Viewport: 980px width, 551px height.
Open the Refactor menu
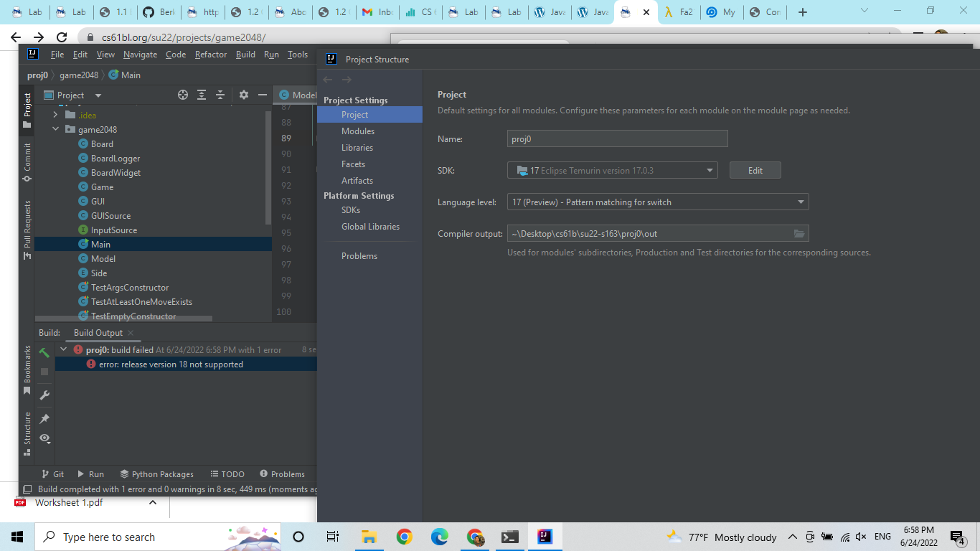point(211,55)
